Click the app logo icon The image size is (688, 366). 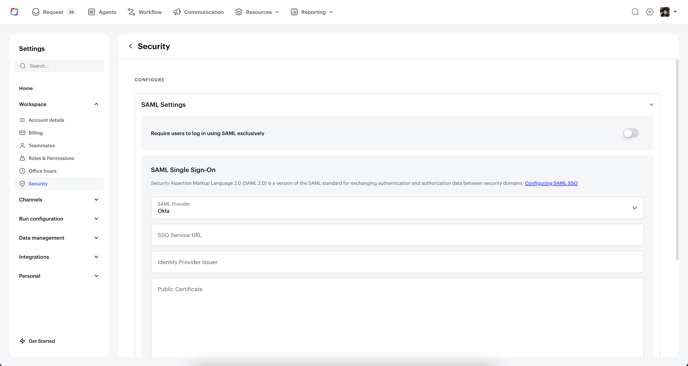pos(14,12)
